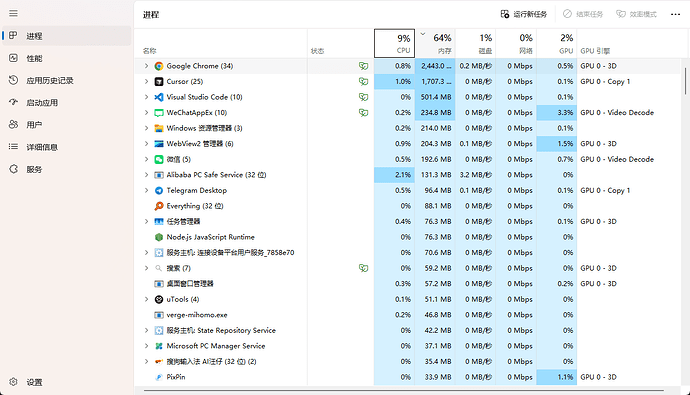This screenshot has width=690, height=395.
Task: Open the 详细信息 tab
Action: coord(67,147)
